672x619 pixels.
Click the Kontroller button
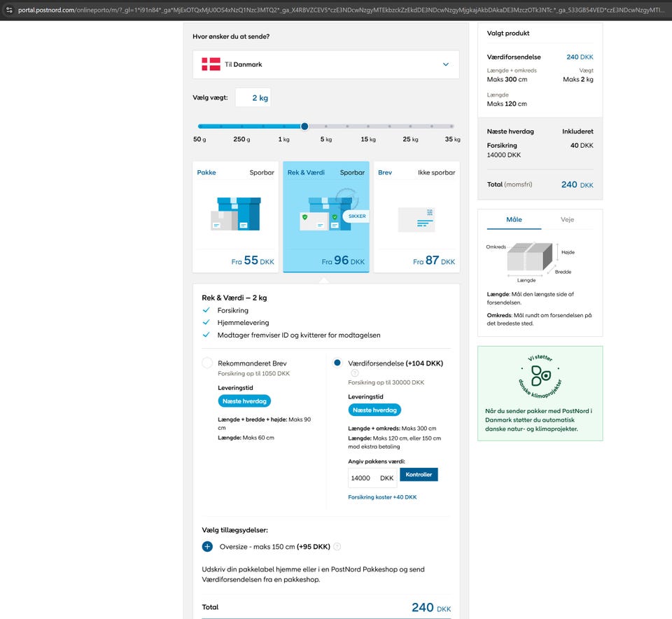pyautogui.click(x=419, y=475)
